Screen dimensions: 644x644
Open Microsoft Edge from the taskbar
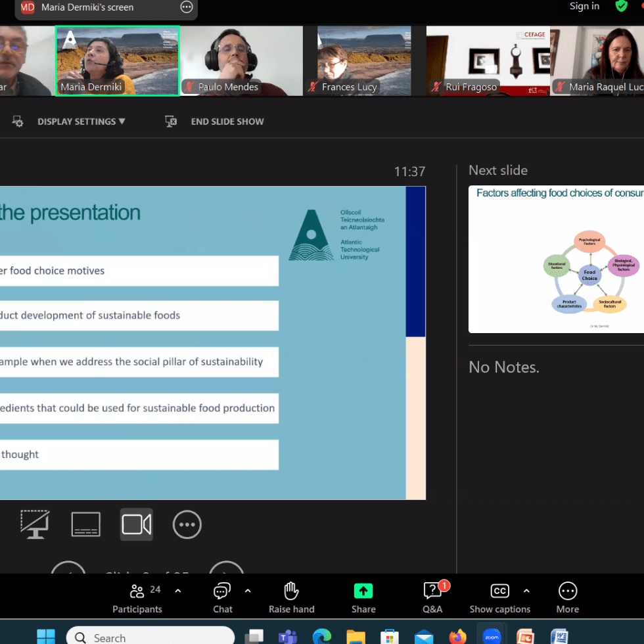(x=321, y=636)
